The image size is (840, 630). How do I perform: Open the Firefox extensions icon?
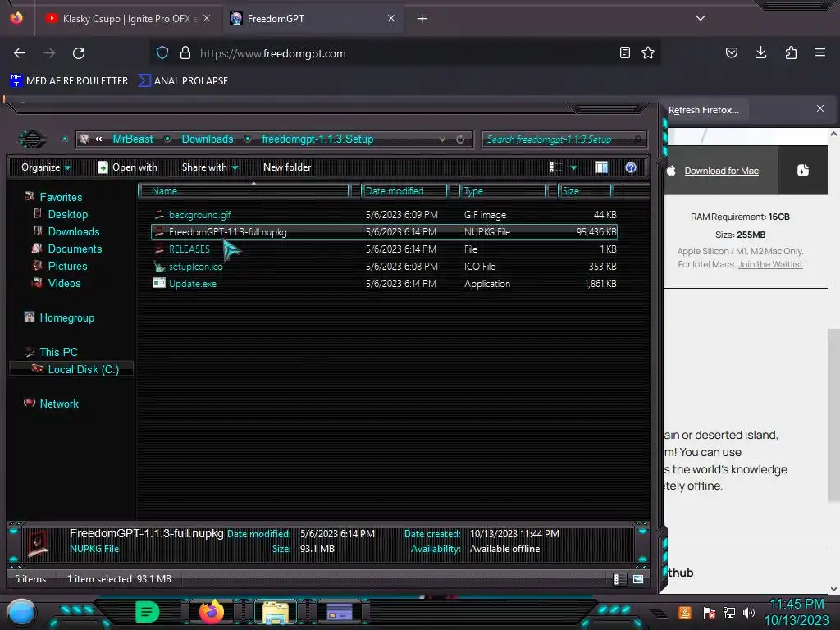coord(791,52)
